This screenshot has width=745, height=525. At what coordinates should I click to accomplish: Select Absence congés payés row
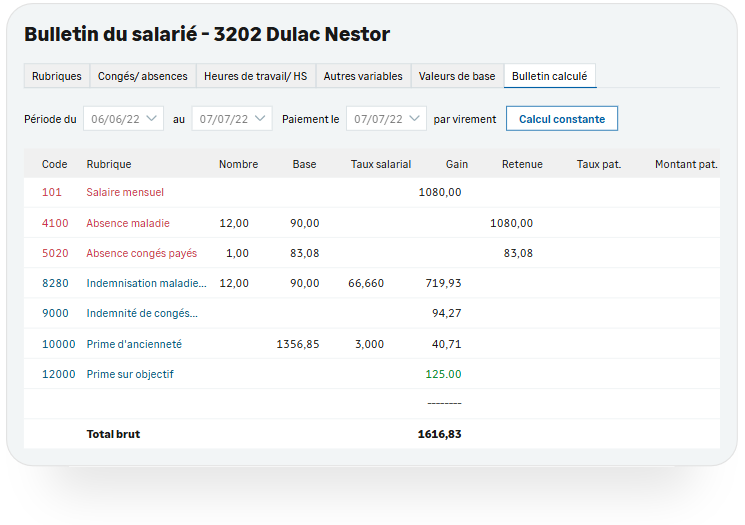[x=141, y=253]
